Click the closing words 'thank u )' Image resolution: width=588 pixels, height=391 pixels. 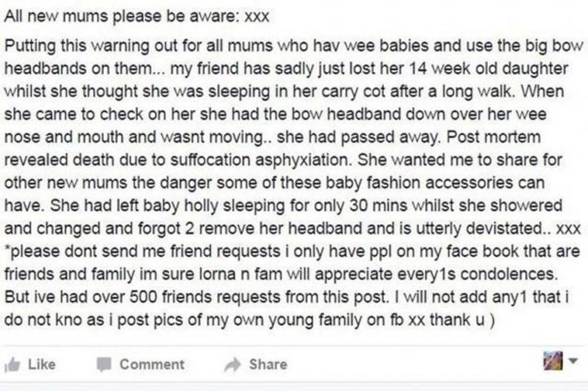click(x=462, y=320)
